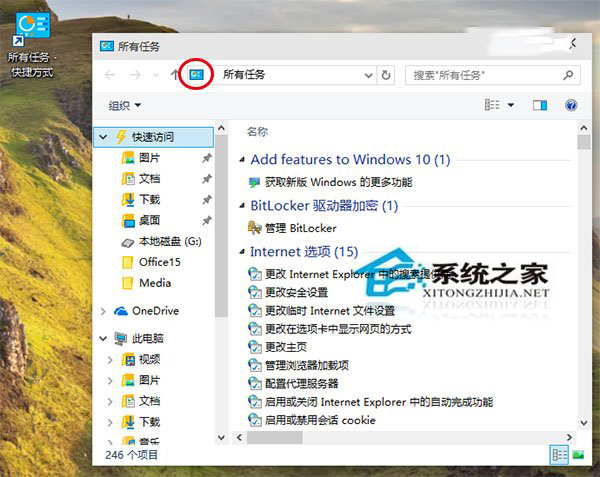Open 桌面 under quick access
Screen dimensions: 600x477
point(149,220)
